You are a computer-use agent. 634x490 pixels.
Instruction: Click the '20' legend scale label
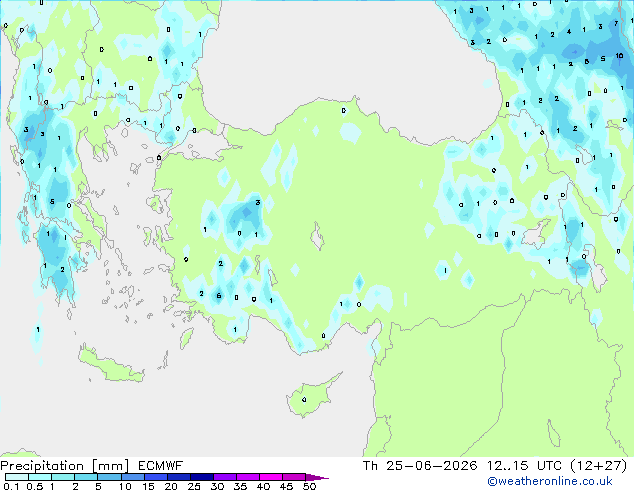(171, 486)
